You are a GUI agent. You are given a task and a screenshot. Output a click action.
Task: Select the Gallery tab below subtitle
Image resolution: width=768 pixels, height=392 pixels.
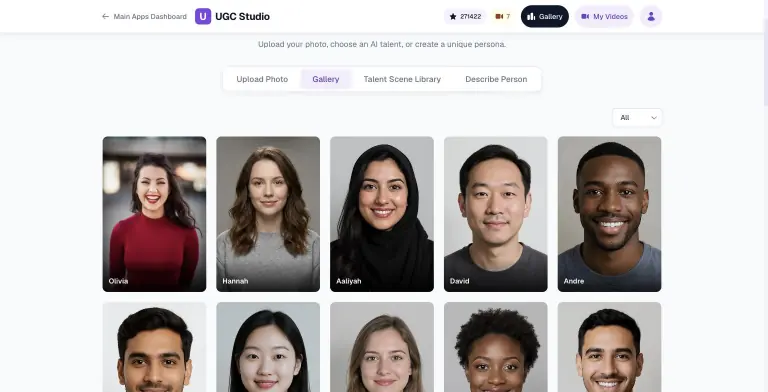[326, 79]
